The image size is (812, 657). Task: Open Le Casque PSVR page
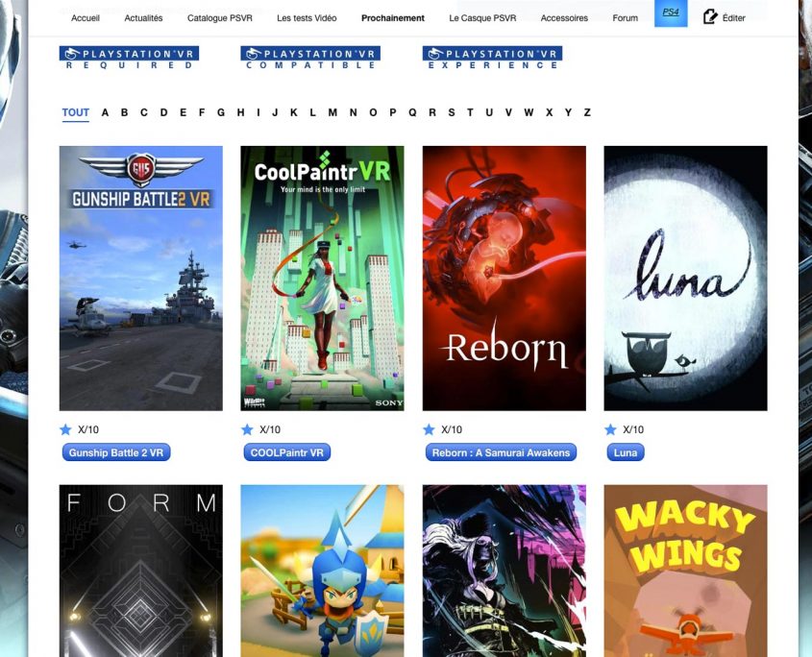click(x=482, y=18)
